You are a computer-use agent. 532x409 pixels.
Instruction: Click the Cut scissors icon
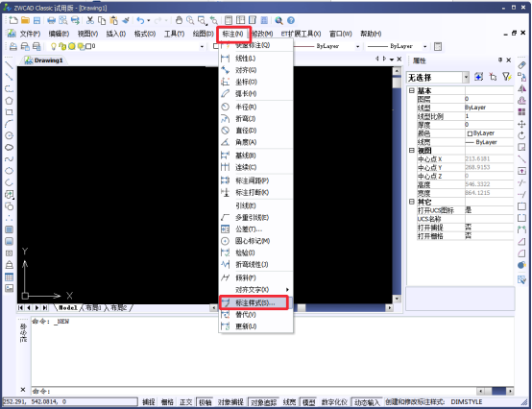click(x=90, y=20)
